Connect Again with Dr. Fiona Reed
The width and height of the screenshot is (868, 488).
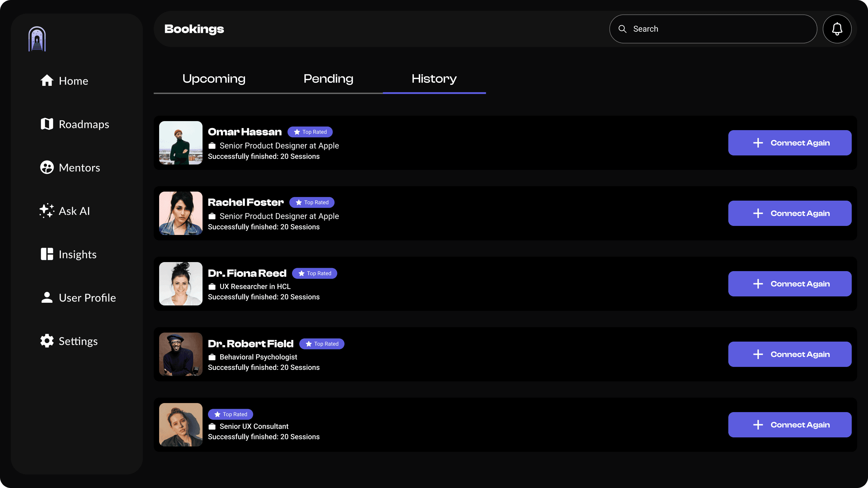pyautogui.click(x=790, y=284)
